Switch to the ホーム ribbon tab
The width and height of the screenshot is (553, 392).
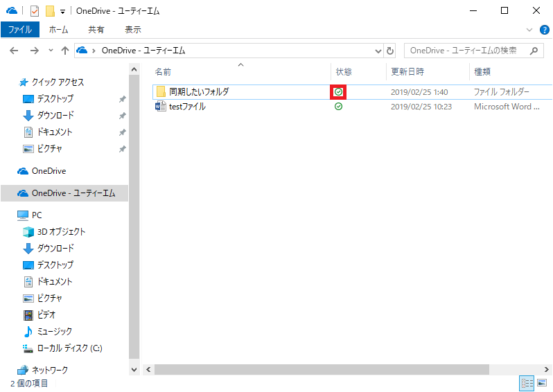[x=58, y=30]
